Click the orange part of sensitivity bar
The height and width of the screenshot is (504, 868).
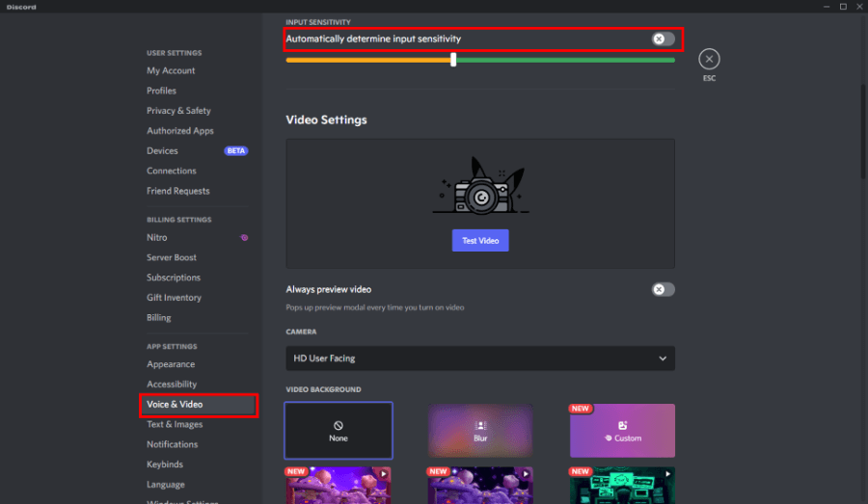[368, 60]
